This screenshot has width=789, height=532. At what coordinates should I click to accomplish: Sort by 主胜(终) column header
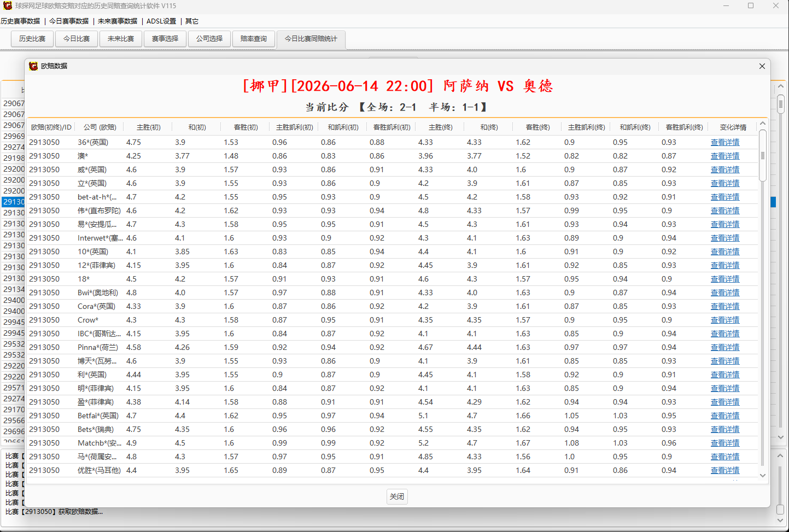[x=440, y=127]
